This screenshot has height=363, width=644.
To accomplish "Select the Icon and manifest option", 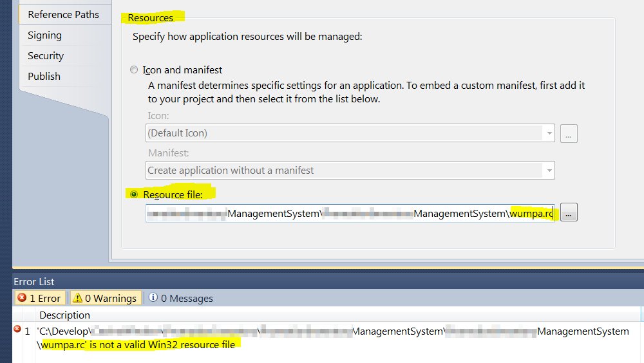I will click(x=134, y=70).
